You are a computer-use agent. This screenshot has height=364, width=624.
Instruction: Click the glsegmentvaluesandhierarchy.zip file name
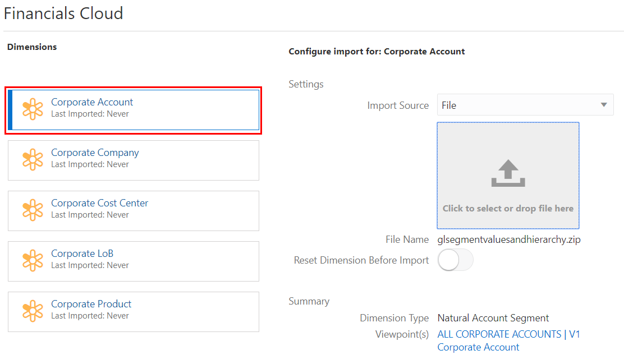click(x=509, y=239)
